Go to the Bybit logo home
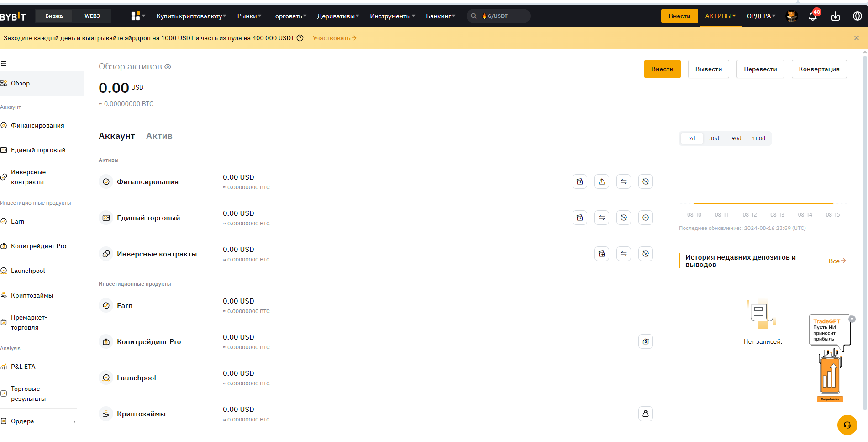Screen dimensions: 868x442 point(13,16)
